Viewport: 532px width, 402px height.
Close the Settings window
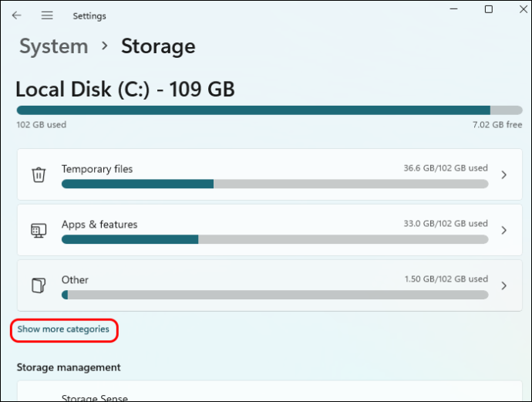524,9
